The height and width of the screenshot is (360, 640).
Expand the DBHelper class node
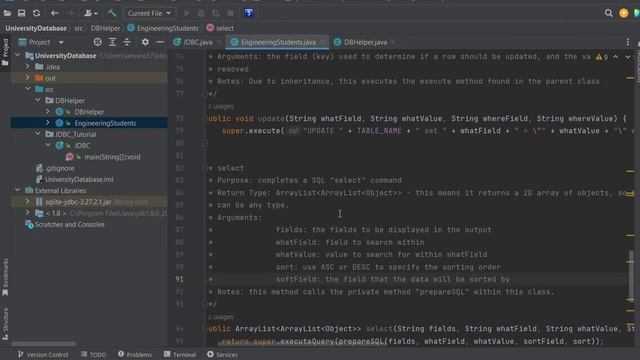(48, 111)
